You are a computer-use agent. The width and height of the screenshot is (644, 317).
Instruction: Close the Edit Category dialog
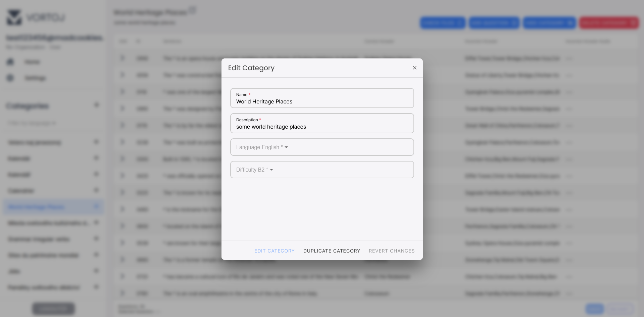(414, 68)
